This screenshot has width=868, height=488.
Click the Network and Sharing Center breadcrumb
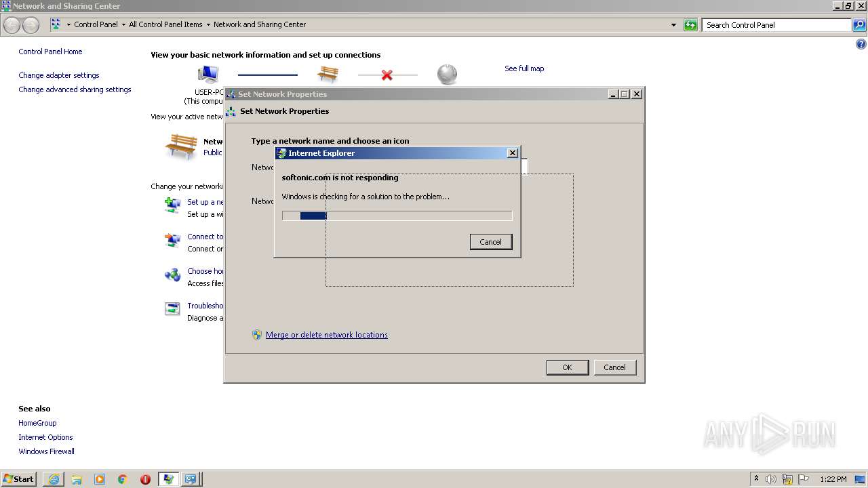point(260,24)
